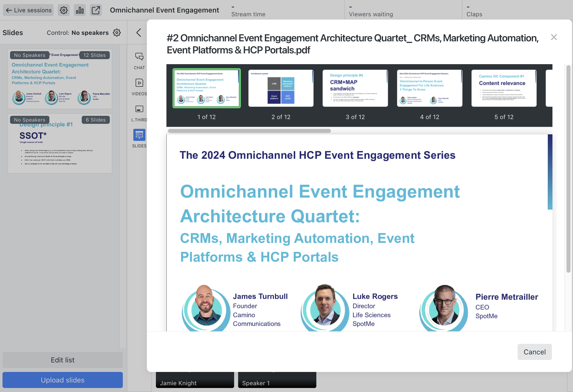Viewport: 573px width, 392px height.
Task: Click the Control: No speakers label
Action: [78, 33]
